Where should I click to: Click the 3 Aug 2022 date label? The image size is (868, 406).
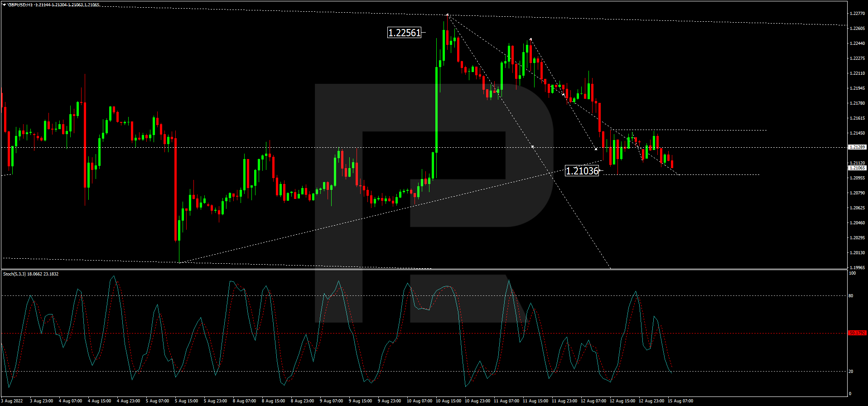[x=12, y=401]
